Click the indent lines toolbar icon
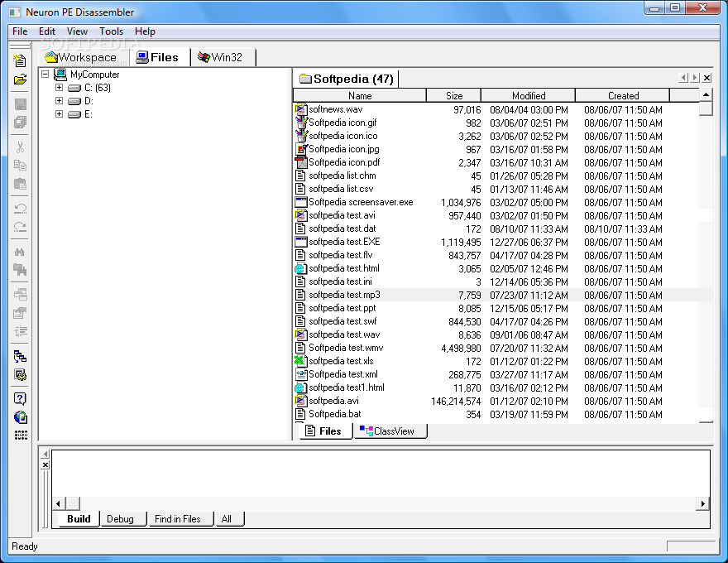The height and width of the screenshot is (563, 728). [20, 331]
